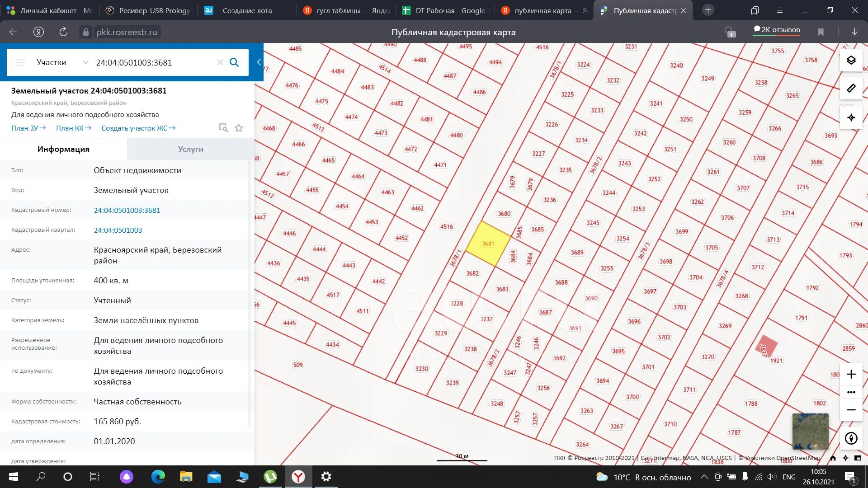Open the weather widget 10°C
Viewport: 868px width, 488px height.
point(643,477)
